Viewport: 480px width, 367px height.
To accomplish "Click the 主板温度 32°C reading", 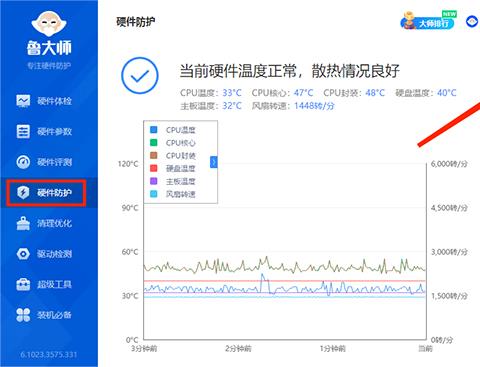I will (x=211, y=106).
